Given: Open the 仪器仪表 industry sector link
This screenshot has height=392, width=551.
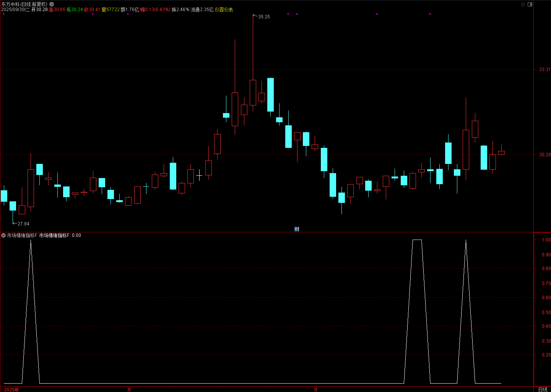Looking at the screenshot, I should 224,10.
